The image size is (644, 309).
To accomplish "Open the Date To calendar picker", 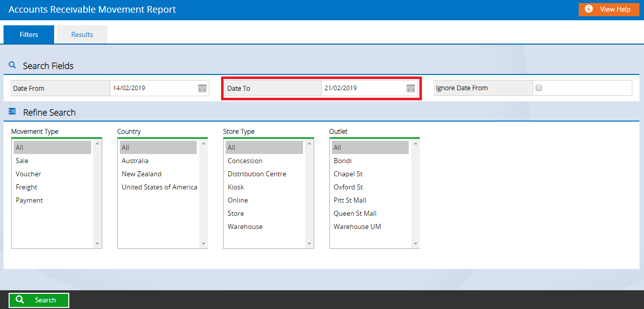I will [x=411, y=88].
